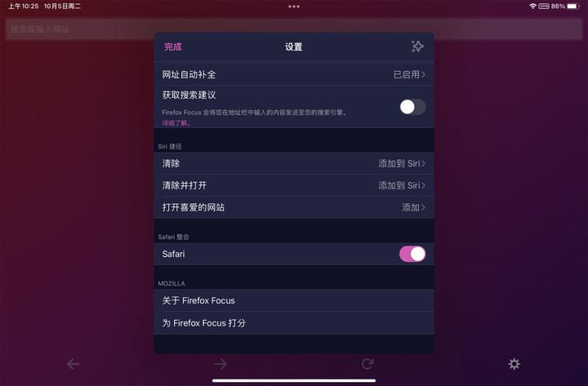Tap the Wi-Fi status icon
This screenshot has width=588, height=386.
point(532,6)
